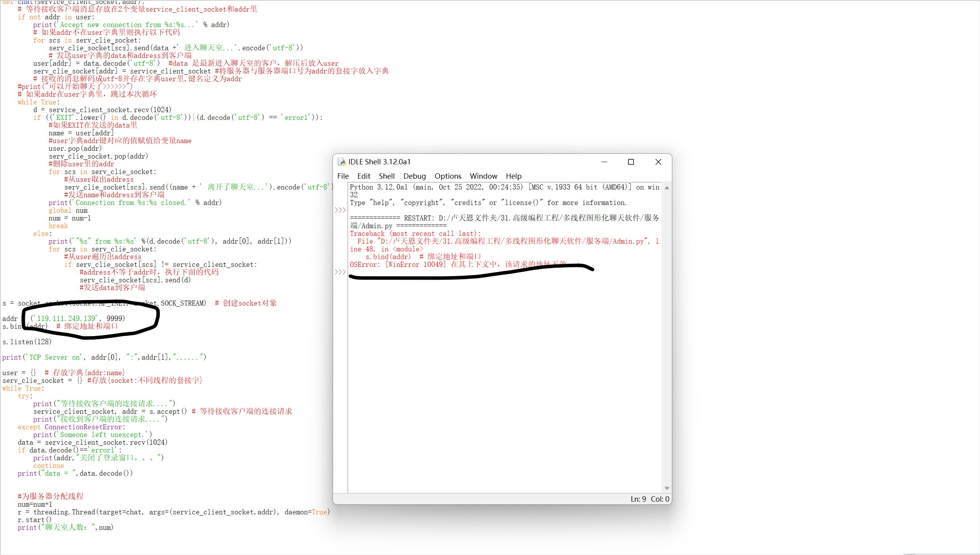The image size is (980, 555).
Task: Click the 'Ln: 9' status bar entry
Action: (x=638, y=499)
